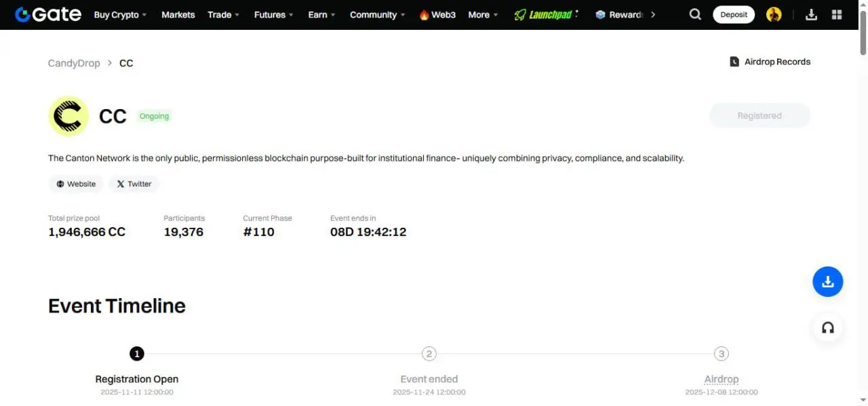Screen dimensions: 868x406
Task: Click the Rewards cube icon
Action: click(x=600, y=14)
